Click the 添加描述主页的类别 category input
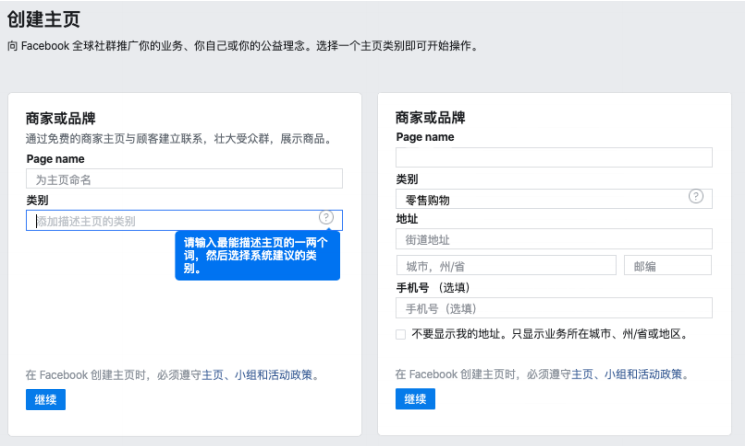Image resolution: width=746 pixels, height=447 pixels. click(184, 221)
